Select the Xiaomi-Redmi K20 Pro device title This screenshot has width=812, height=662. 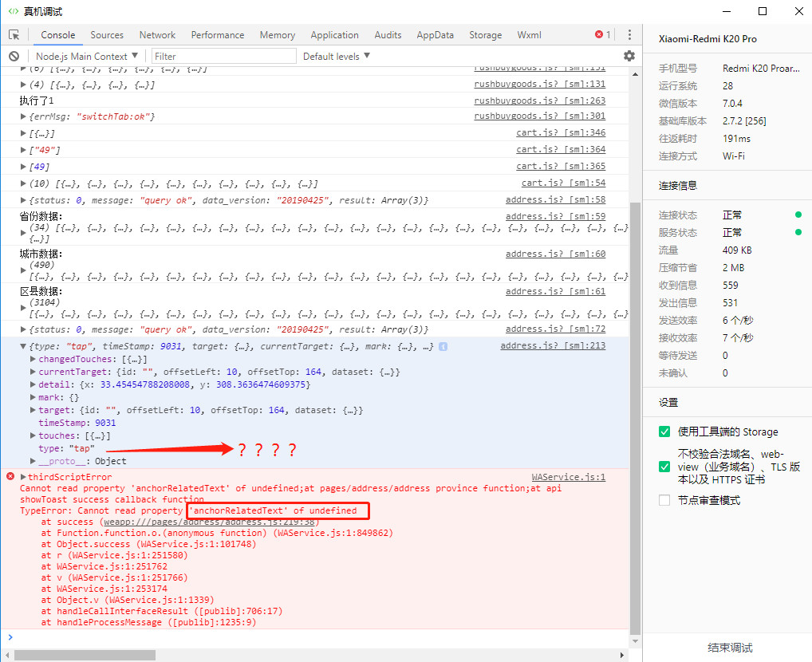coord(708,39)
